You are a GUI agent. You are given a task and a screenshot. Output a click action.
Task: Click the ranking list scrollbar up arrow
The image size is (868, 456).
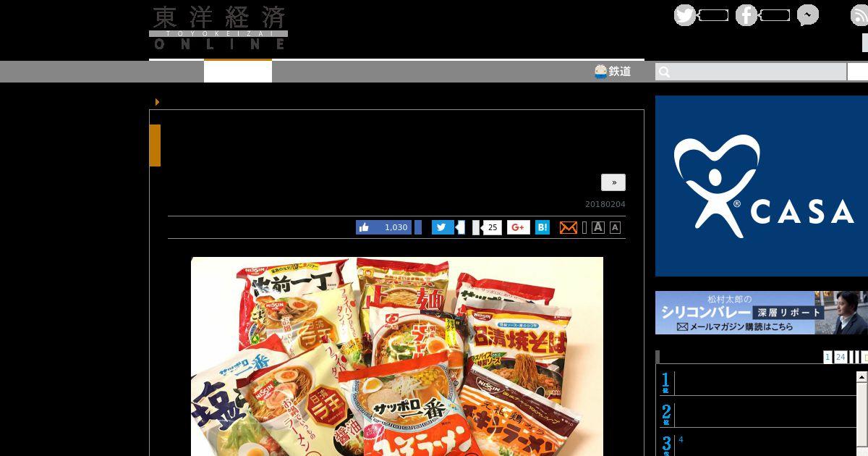tap(861, 377)
